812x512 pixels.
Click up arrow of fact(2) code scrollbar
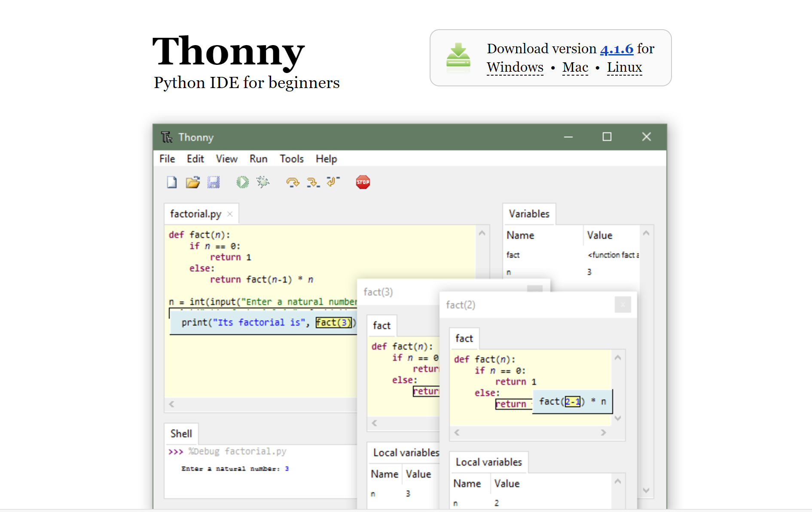(618, 358)
